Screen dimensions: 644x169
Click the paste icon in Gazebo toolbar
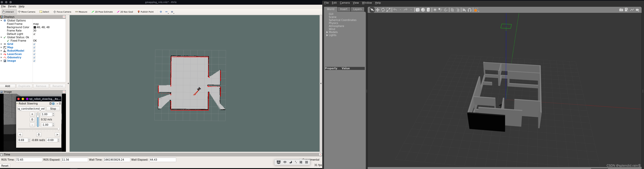point(458,10)
